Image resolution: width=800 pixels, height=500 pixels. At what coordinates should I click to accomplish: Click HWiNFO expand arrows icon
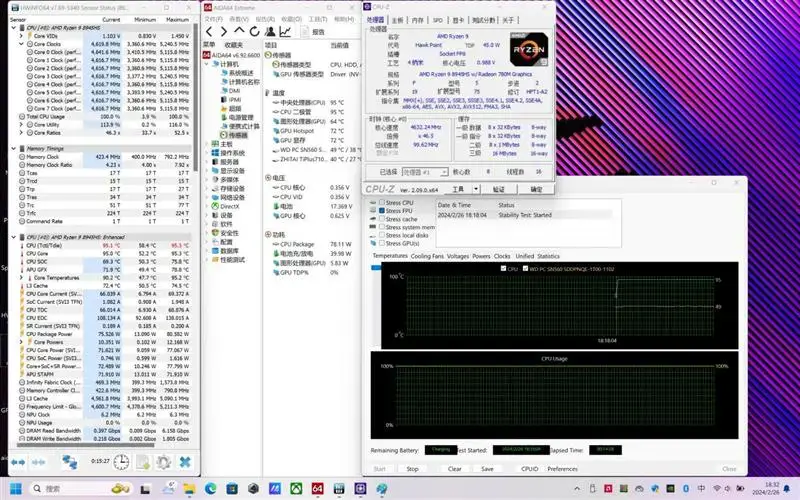[x=18, y=462]
